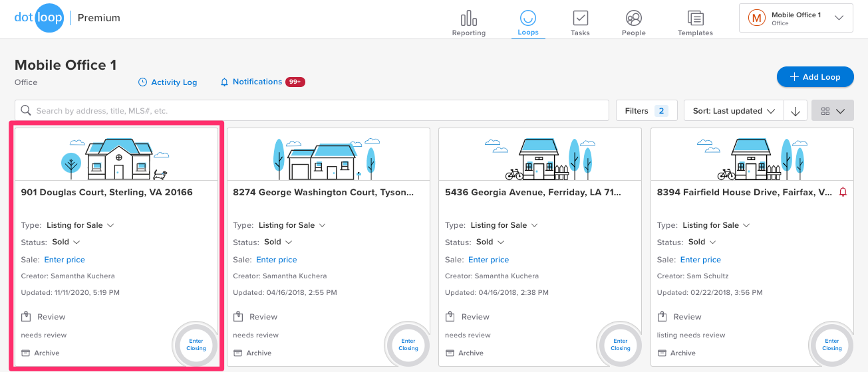This screenshot has height=372, width=868.
Task: Expand Status Sold dropdown for 901 Douglas Court
Action: 66,242
